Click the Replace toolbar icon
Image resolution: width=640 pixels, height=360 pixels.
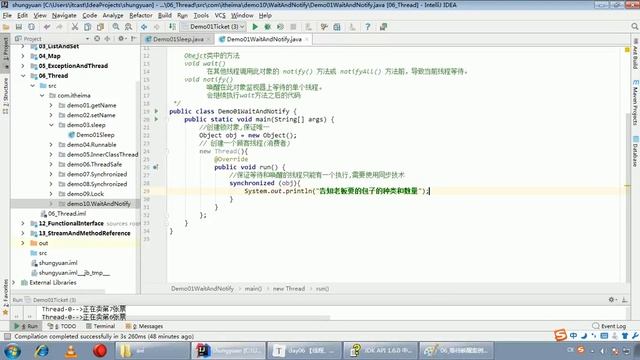click(x=129, y=27)
